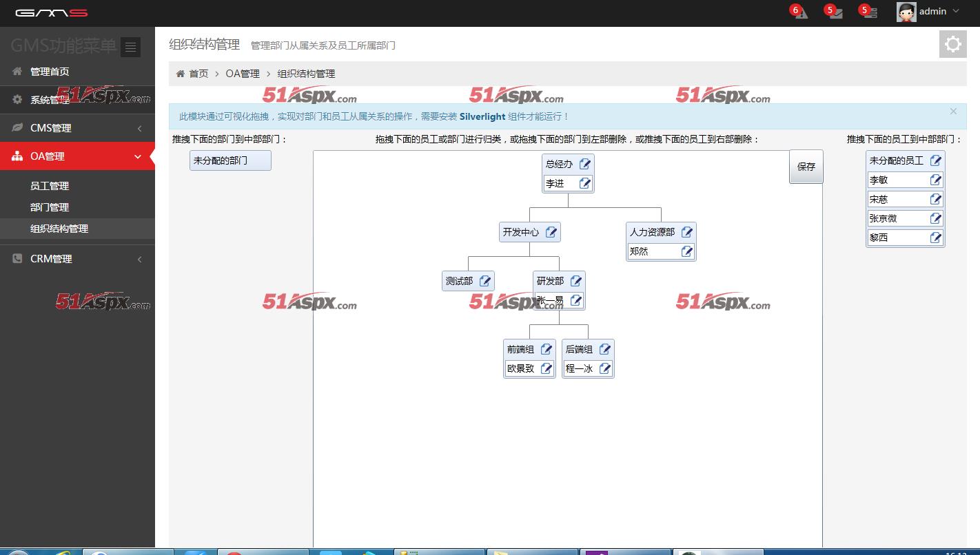Click the edit icon next to 总经办
The height and width of the screenshot is (555, 980).
[x=585, y=164]
